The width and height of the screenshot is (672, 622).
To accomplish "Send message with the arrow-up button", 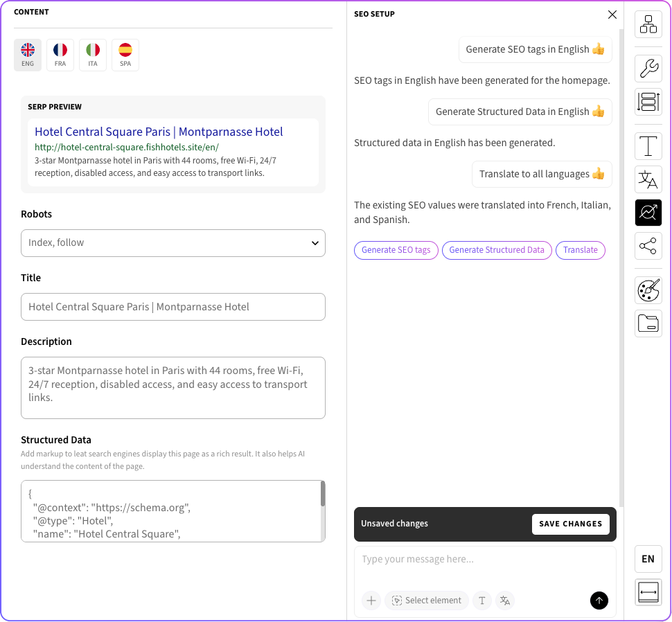I will point(599,601).
